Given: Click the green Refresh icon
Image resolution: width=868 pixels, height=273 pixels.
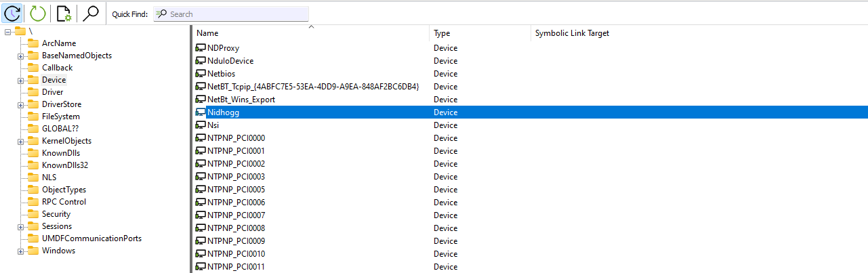Looking at the screenshot, I should click(38, 13).
